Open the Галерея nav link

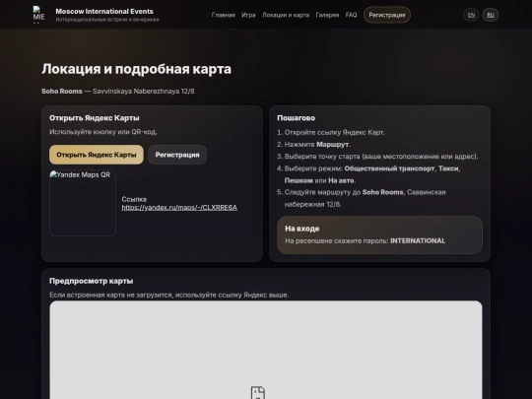coord(327,15)
